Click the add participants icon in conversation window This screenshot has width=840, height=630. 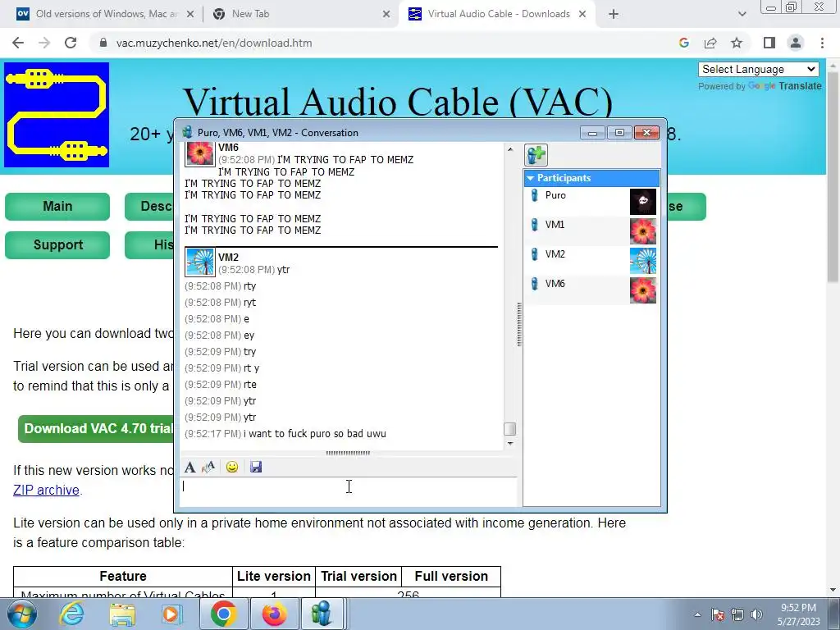(x=536, y=155)
